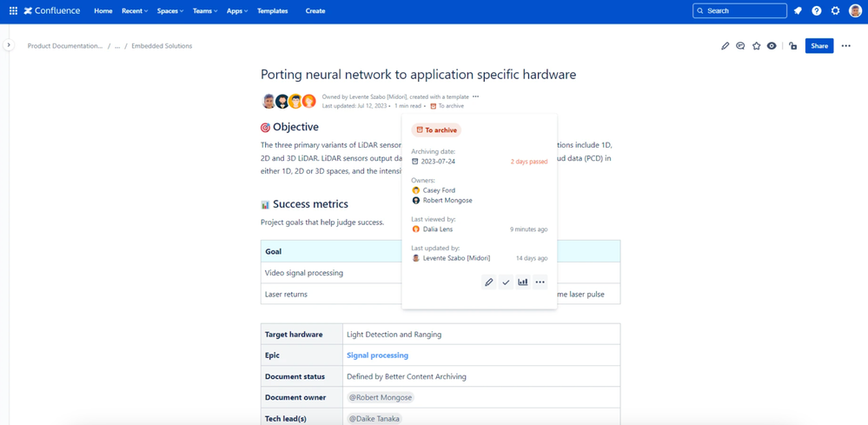Click the To archive badge in popup

(436, 130)
